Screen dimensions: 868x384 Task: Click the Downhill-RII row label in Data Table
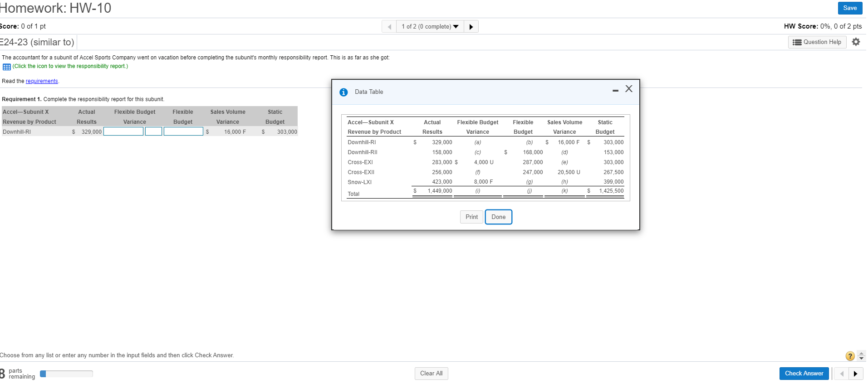(x=362, y=152)
